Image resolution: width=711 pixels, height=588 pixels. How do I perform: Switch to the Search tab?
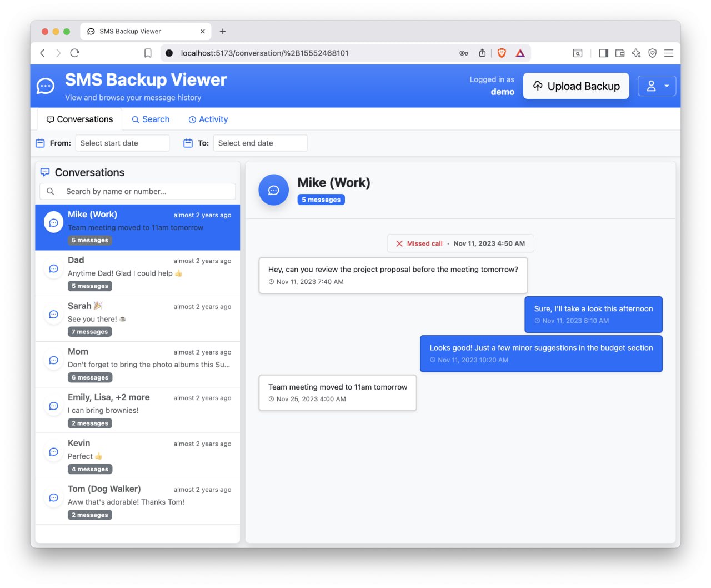(x=151, y=119)
